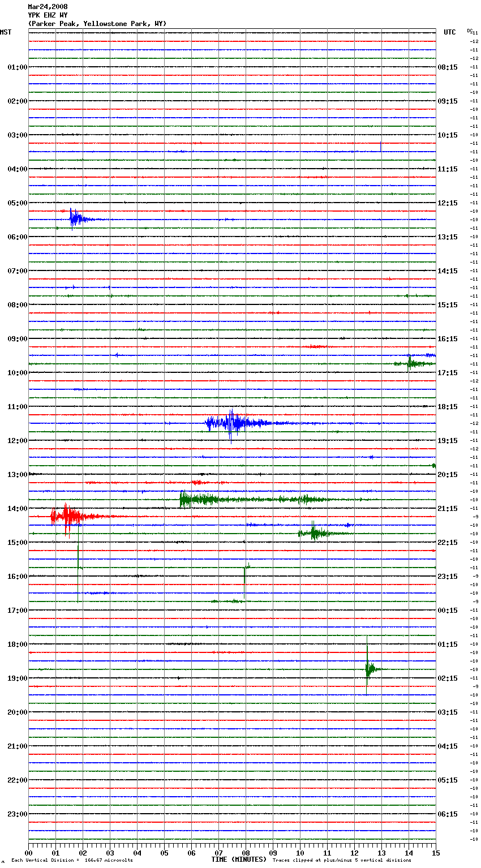This screenshot has width=481, height=868.
Task: Click the TIME (MINUTES) axis title
Action: pos(239,860)
